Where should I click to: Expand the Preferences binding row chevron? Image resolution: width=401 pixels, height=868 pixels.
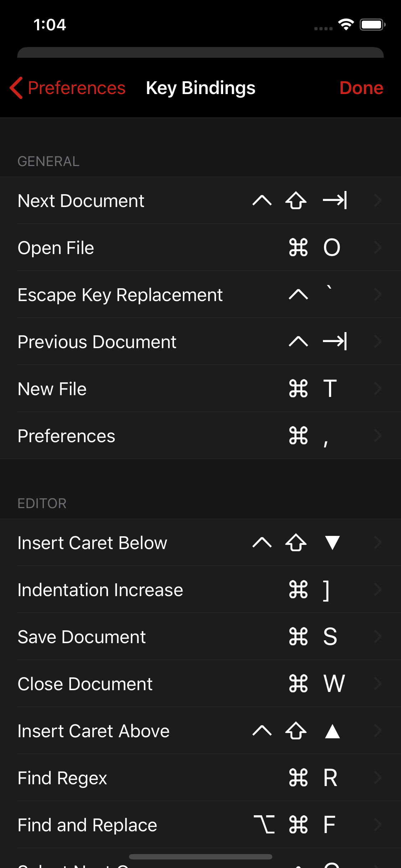[x=378, y=435]
